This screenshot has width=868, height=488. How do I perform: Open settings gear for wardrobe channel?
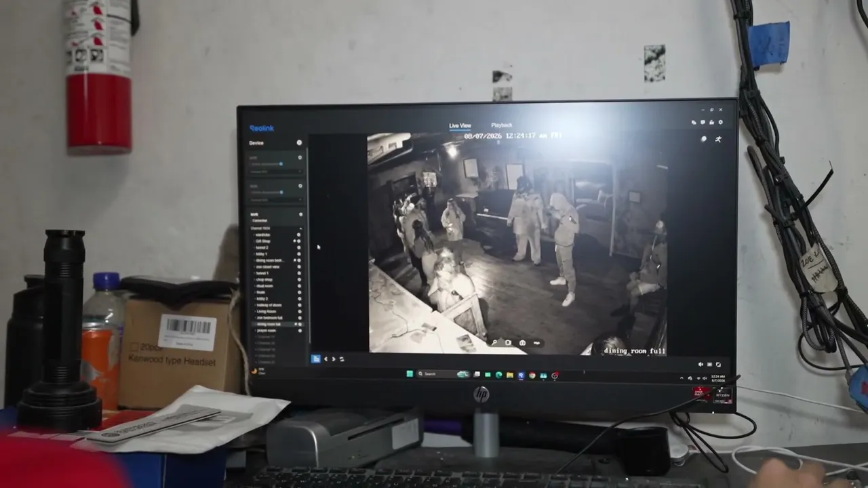click(299, 235)
